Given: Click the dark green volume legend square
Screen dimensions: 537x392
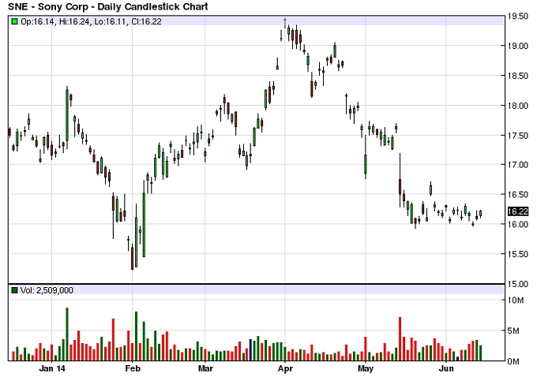Looking at the screenshot, I should coord(14,290).
